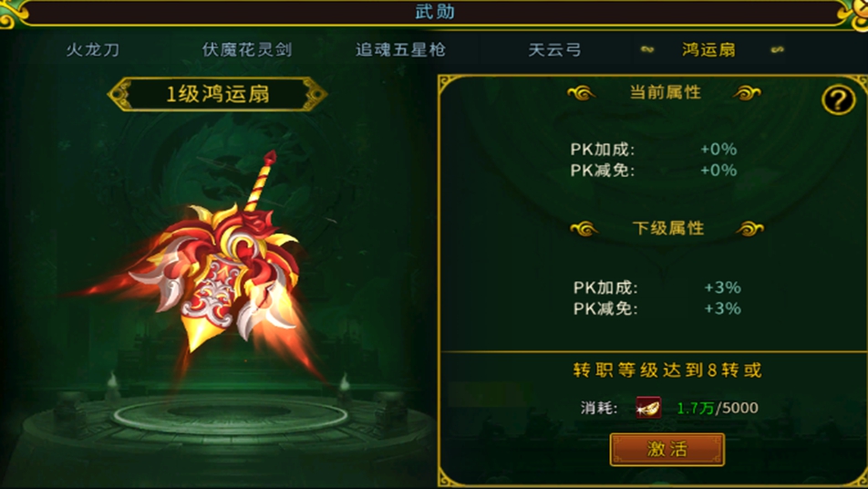Tap the 1.7万/5000 cost text
Screen dimensions: 868x489
coord(718,409)
